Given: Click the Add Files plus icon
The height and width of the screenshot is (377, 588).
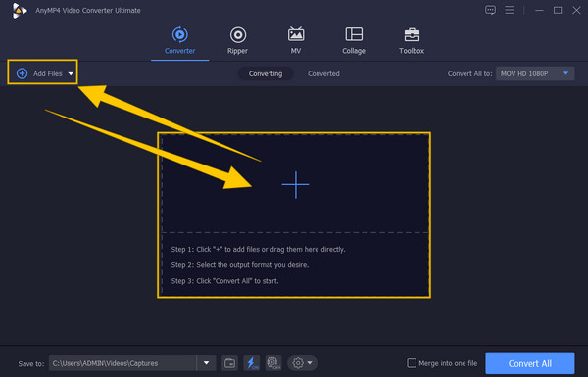Looking at the screenshot, I should pos(23,73).
